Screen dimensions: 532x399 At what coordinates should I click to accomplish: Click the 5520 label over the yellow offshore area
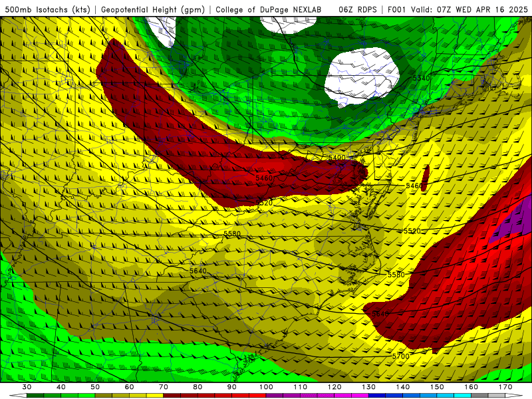(x=412, y=231)
